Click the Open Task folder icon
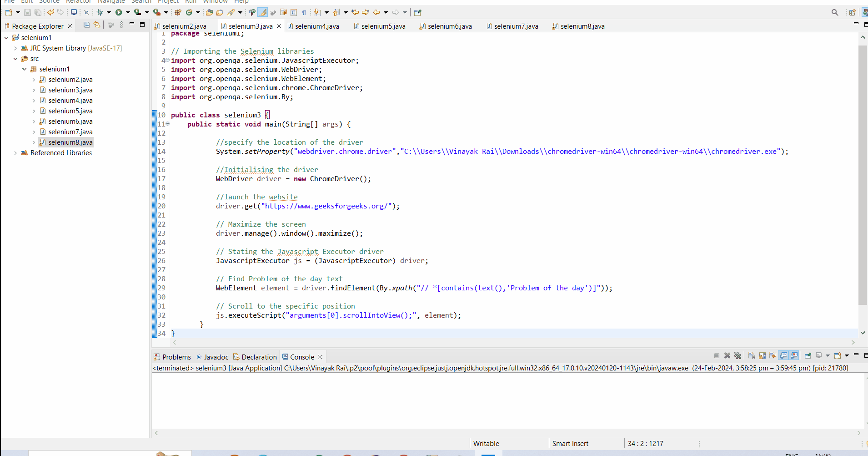 pyautogui.click(x=220, y=12)
